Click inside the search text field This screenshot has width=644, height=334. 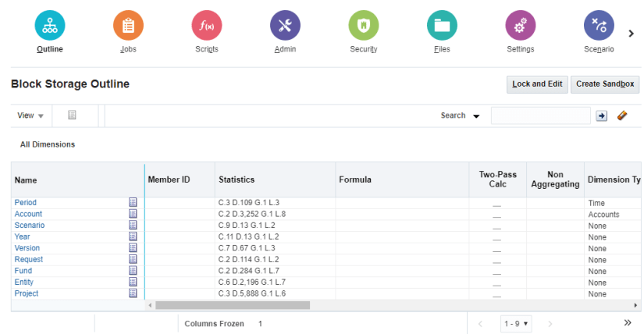pos(540,115)
